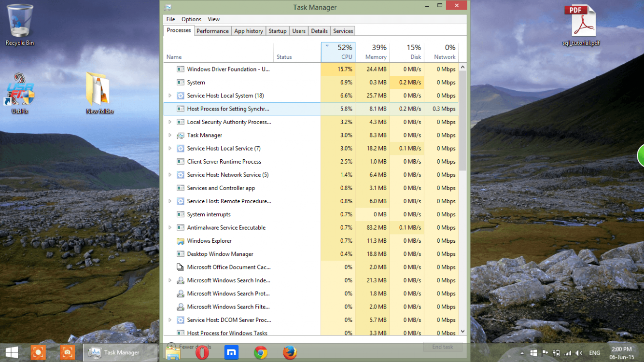Click the Microsoft Windows Search Filter icon
The image size is (644, 362).
coord(180,306)
